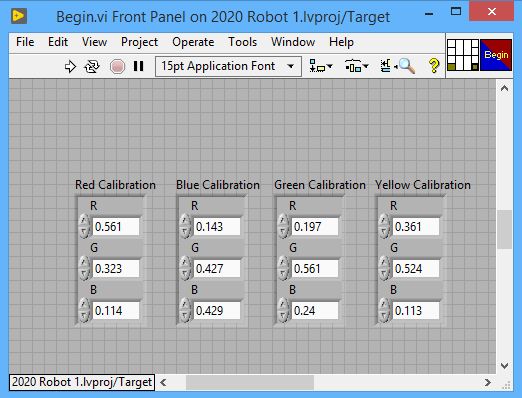The width and height of the screenshot is (522, 398).
Task: Click stepper for Green Calibration G
Action: pyautogui.click(x=283, y=268)
